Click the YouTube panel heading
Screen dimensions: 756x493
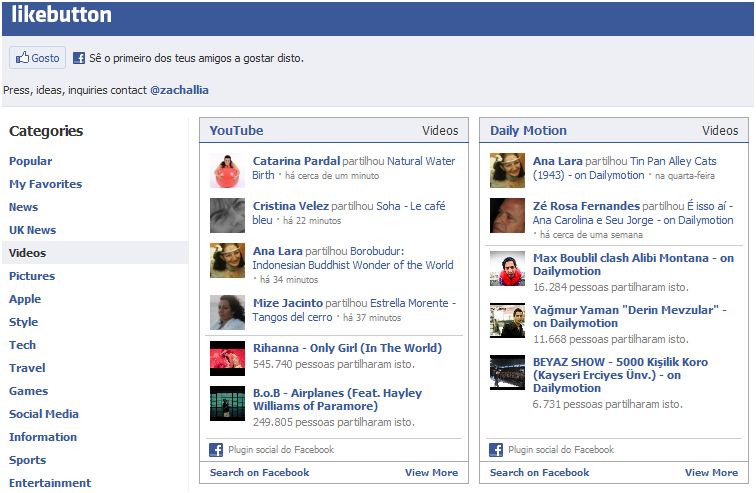click(x=236, y=131)
